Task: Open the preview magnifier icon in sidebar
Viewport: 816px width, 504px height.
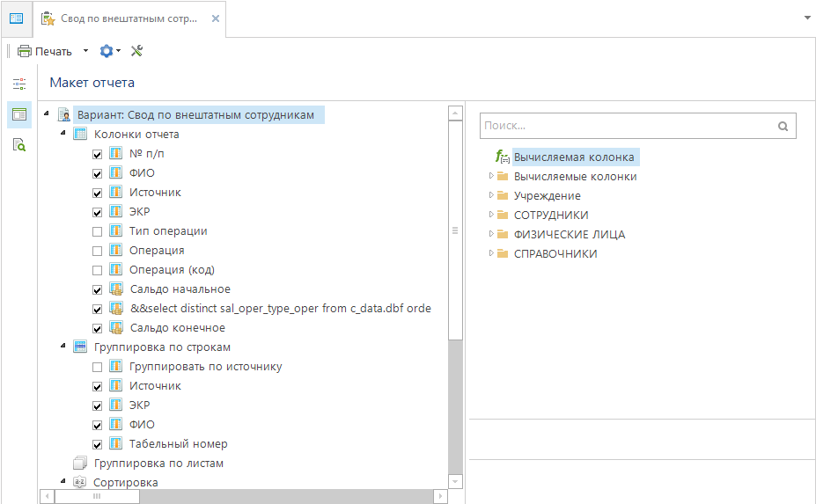Action: pyautogui.click(x=19, y=144)
